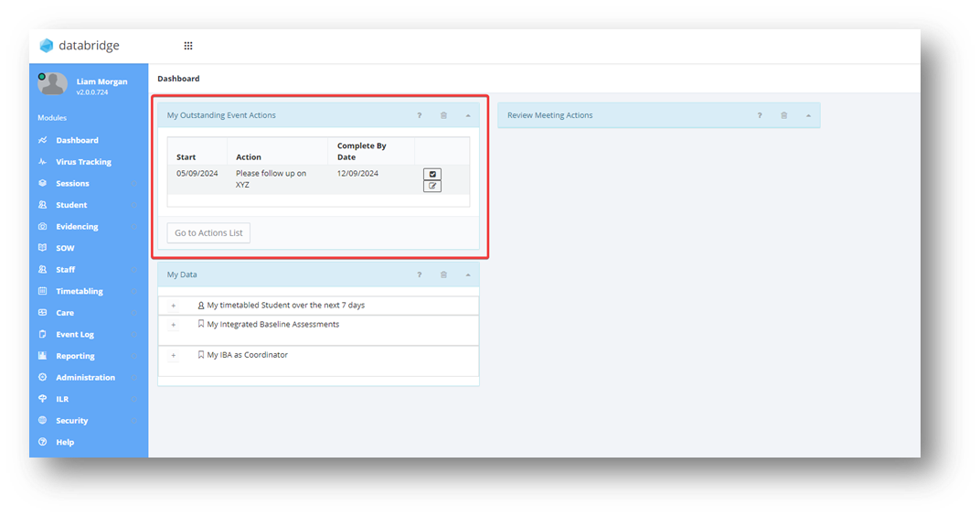Click the ILR umbrella icon
The image size is (980, 517).
(42, 399)
